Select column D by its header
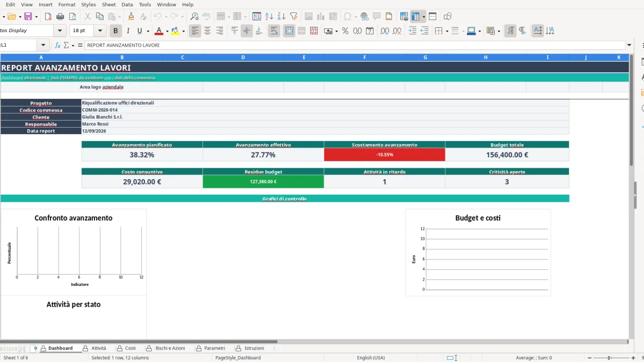 pyautogui.click(x=243, y=57)
